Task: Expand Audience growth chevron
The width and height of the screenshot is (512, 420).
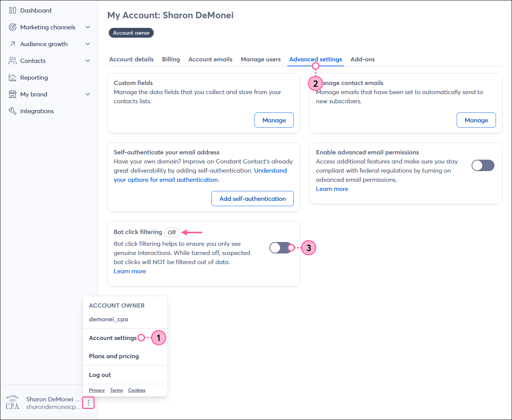Action: coord(88,44)
